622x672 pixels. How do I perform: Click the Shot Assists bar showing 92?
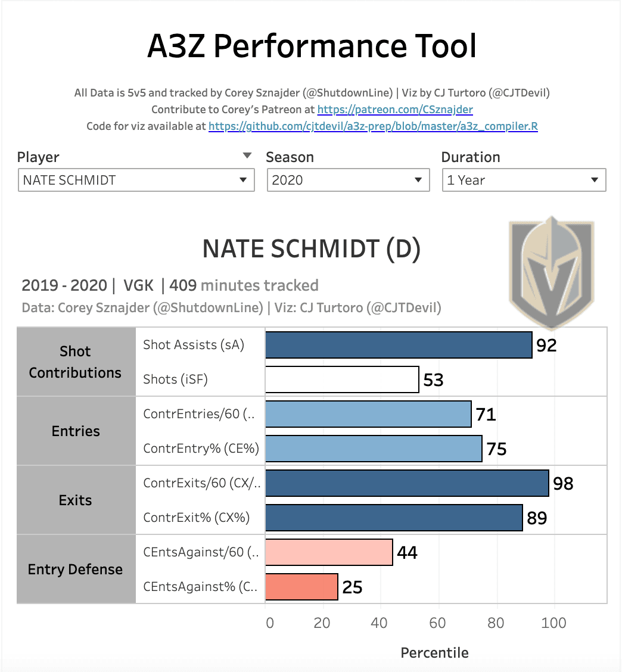(x=398, y=345)
